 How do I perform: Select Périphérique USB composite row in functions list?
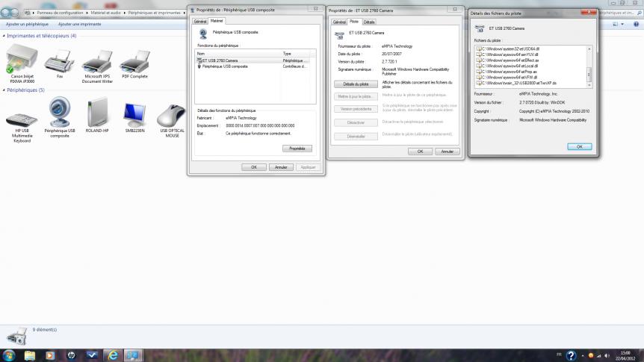click(252, 66)
